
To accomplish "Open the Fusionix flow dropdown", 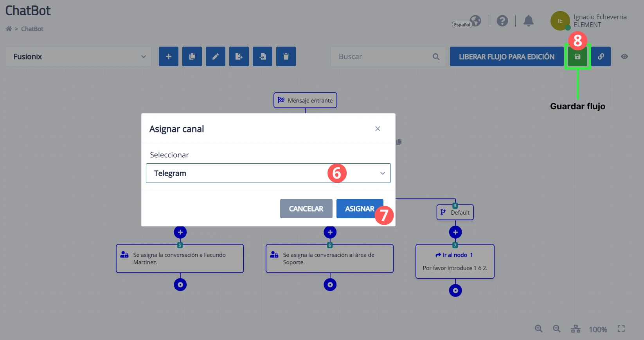I will 78,56.
